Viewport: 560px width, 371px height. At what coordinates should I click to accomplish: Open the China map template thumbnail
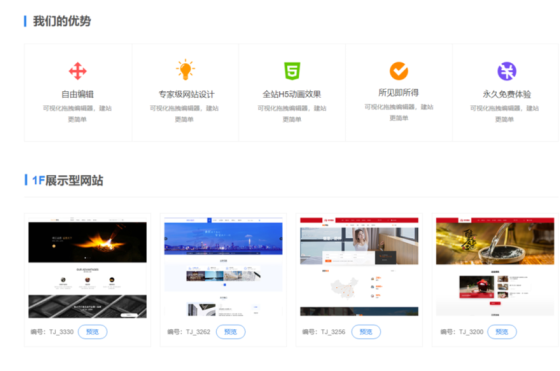click(359, 267)
